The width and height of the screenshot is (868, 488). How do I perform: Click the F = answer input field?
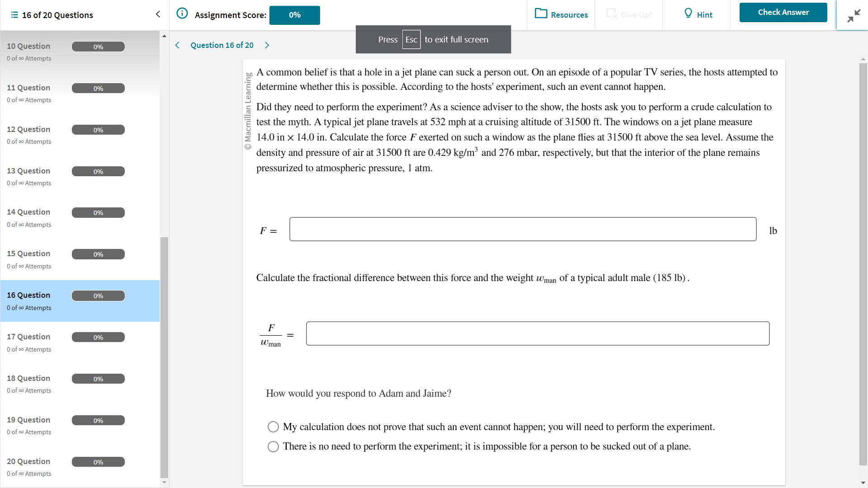[x=523, y=229]
